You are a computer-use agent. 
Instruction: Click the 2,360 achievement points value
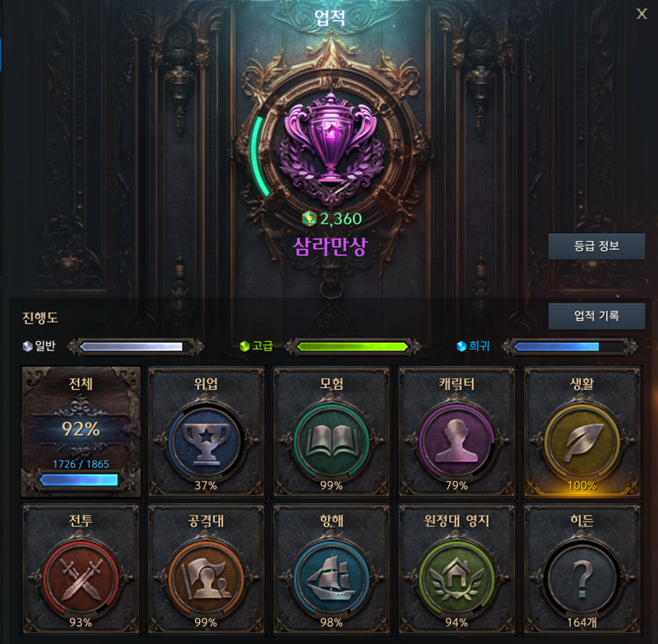341,219
